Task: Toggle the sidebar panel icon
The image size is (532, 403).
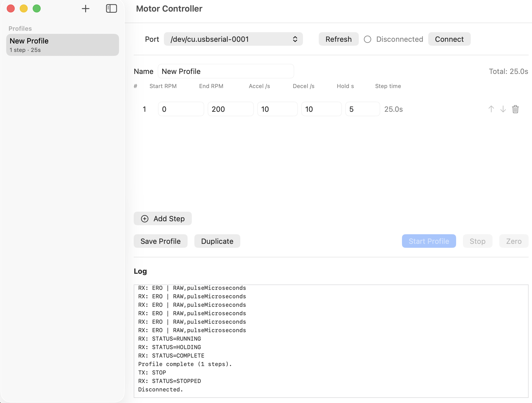Action: tap(111, 8)
